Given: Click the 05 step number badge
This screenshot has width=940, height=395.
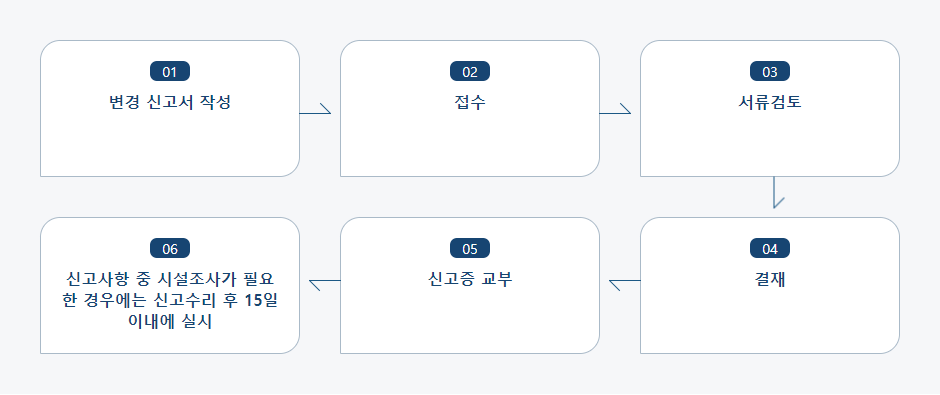Looking at the screenshot, I should coord(470,248).
